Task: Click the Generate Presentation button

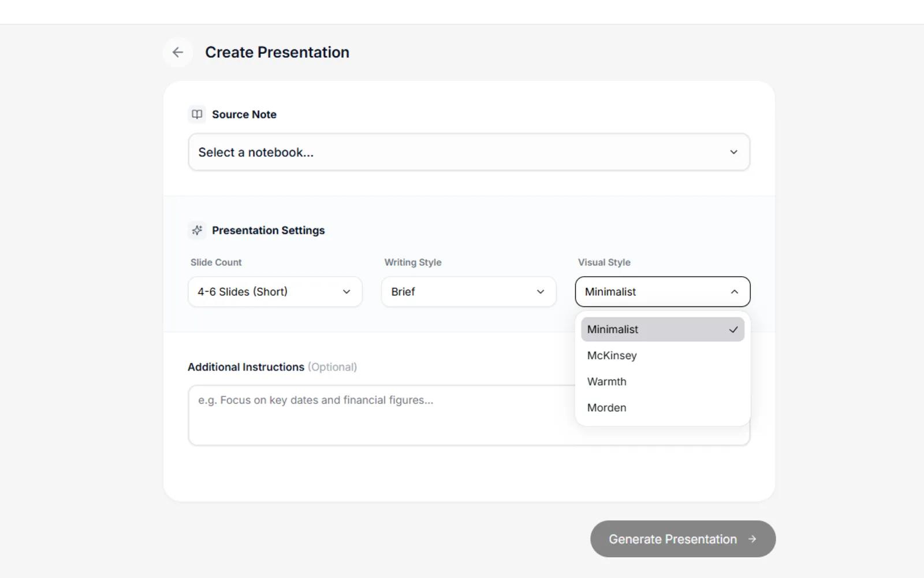Action: pyautogui.click(x=682, y=539)
